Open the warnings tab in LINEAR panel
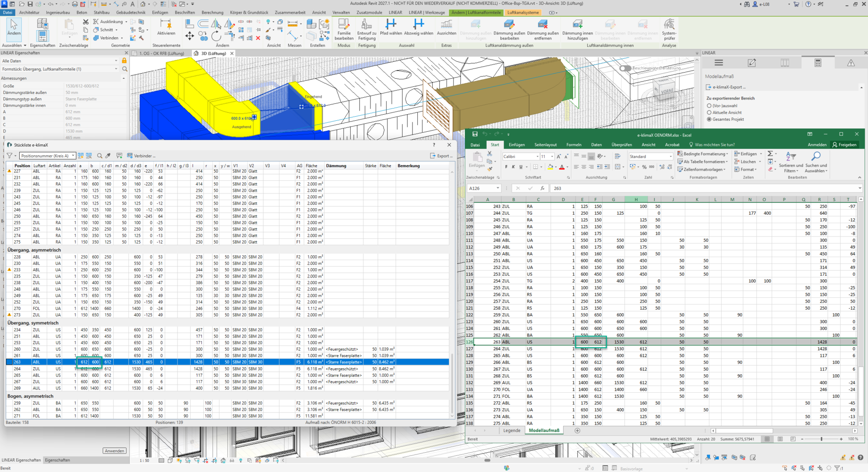 851,63
